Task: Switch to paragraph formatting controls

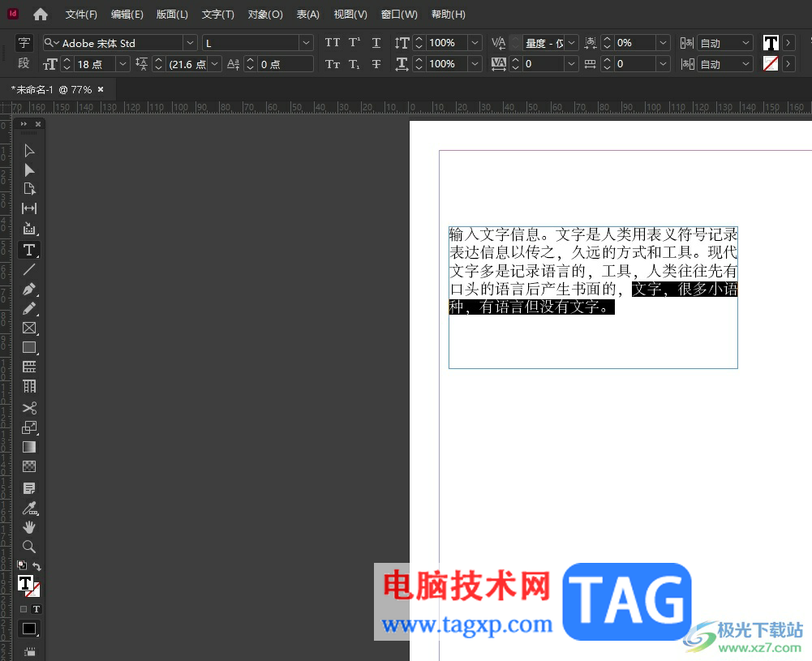Action: click(24, 63)
